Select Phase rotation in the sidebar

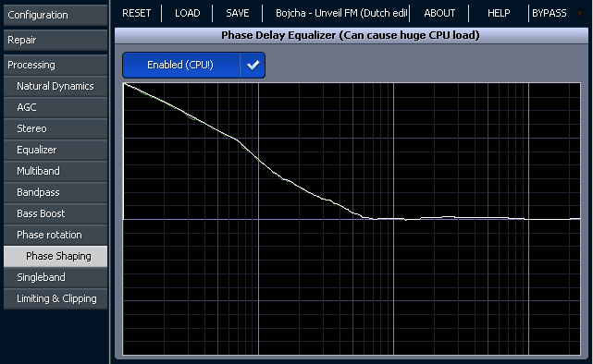(56, 235)
